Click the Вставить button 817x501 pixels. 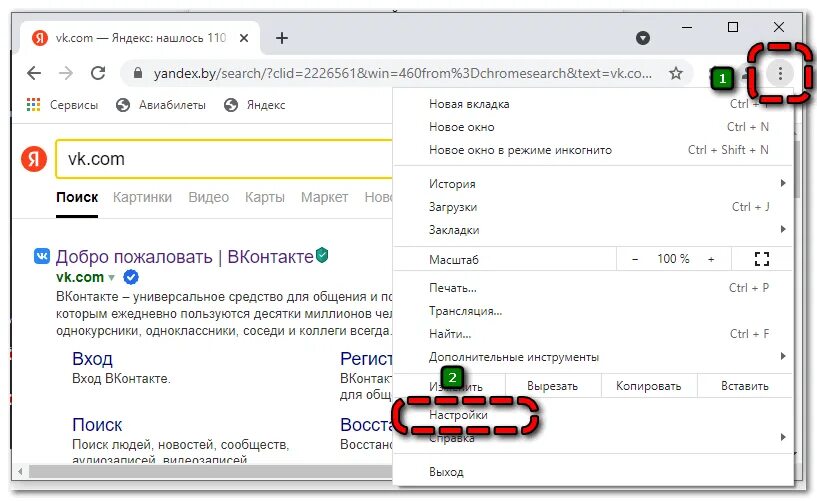(x=745, y=386)
